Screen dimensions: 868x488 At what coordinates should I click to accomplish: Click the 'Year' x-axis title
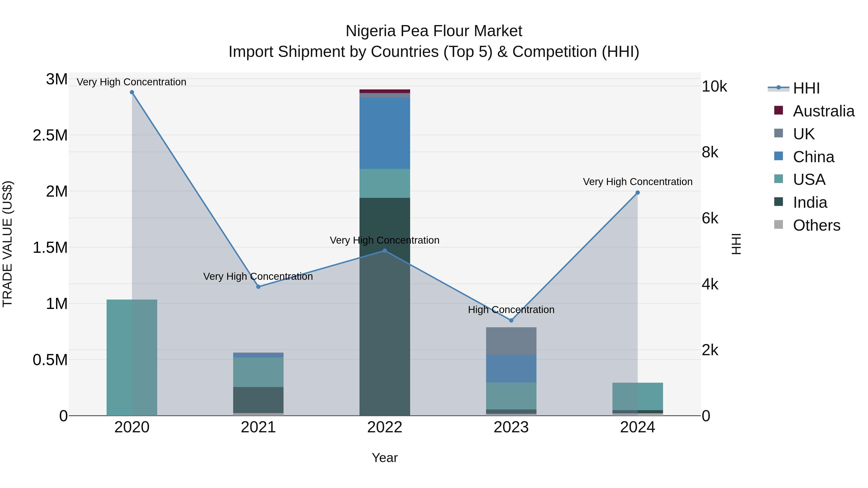coord(385,458)
